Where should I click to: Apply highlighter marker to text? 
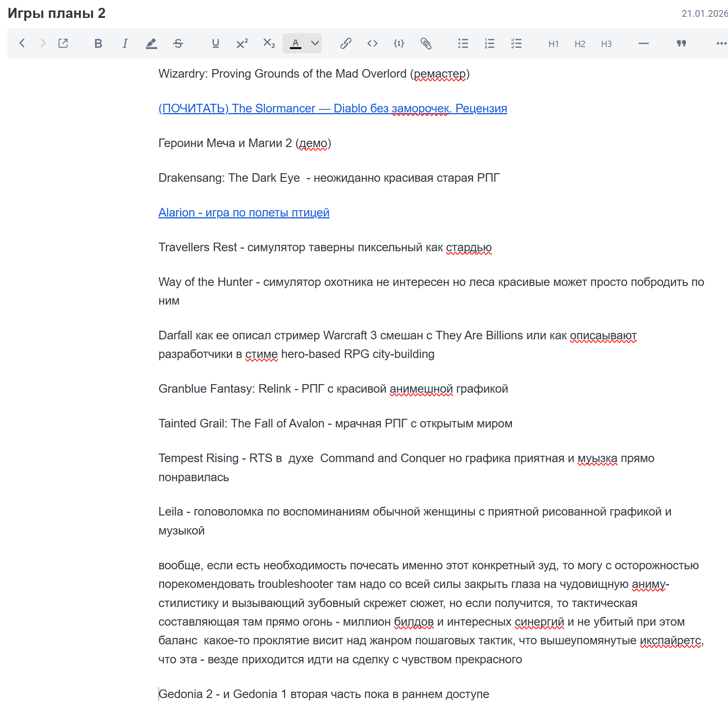click(x=151, y=44)
